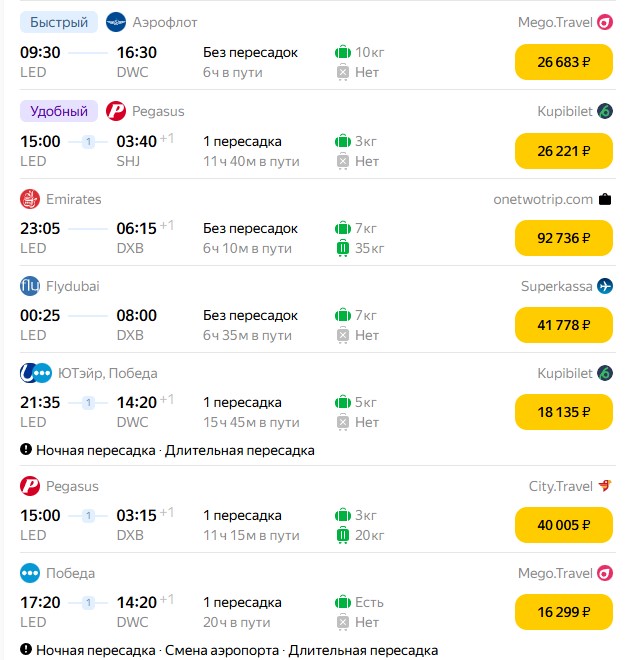The height and width of the screenshot is (660, 625).
Task: Buy the 41 778 ₽ Flydubai ticket
Action: (564, 325)
